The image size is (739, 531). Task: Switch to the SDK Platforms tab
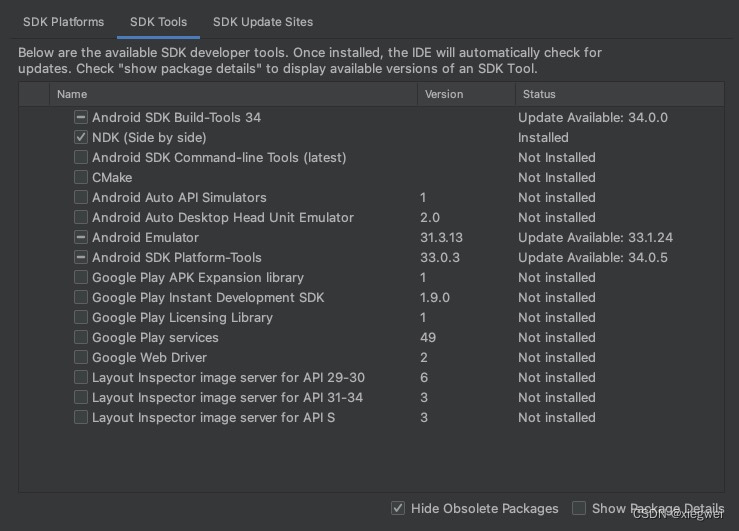[x=64, y=22]
